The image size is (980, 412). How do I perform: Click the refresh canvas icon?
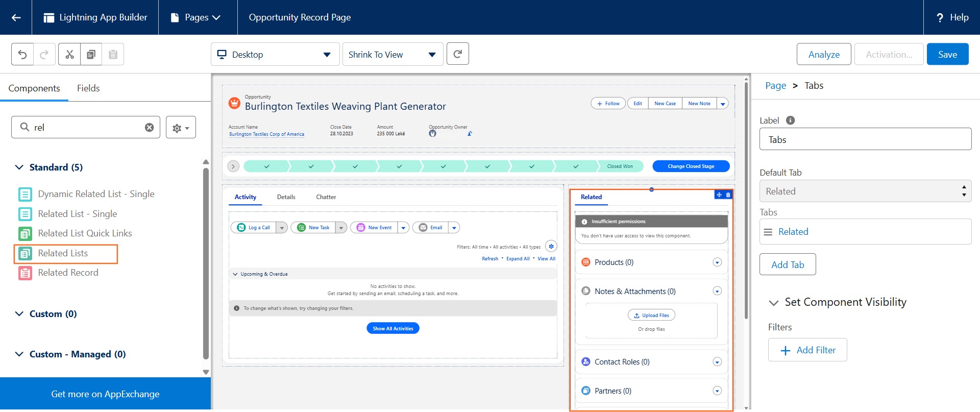(x=458, y=54)
